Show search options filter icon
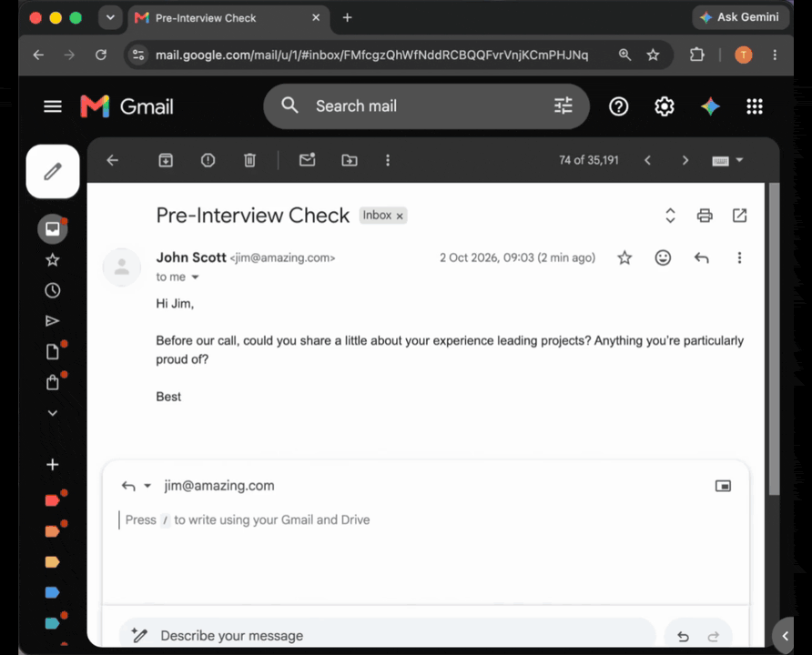Image resolution: width=812 pixels, height=655 pixels. (563, 106)
